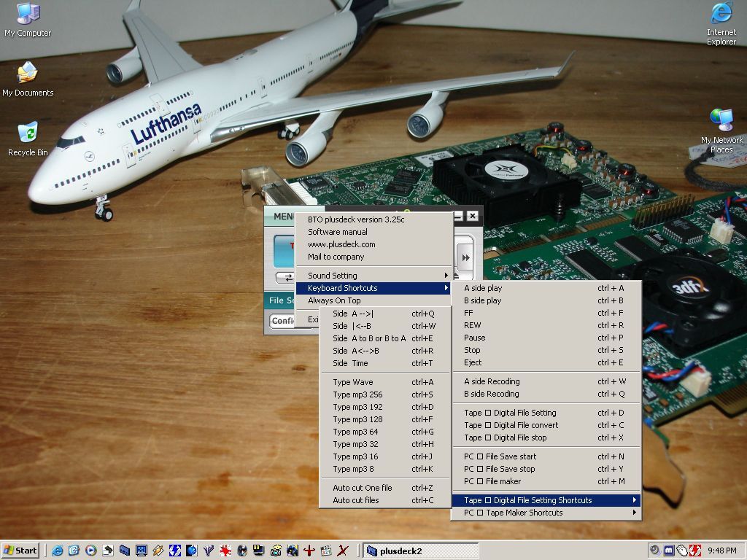Click the blue lightning-arrows quick launch icon

coord(175,551)
